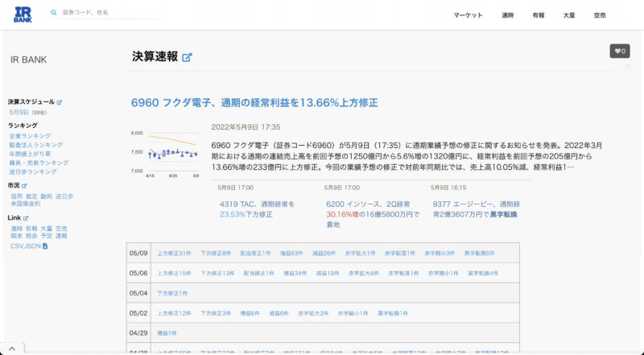Click the small menu lines icon below heart
The height and width of the screenshot is (355, 644).
pyautogui.click(x=627, y=66)
